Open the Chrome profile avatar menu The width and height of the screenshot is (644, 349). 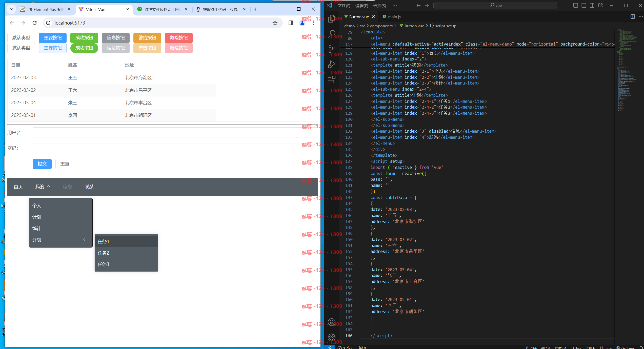coord(302,23)
